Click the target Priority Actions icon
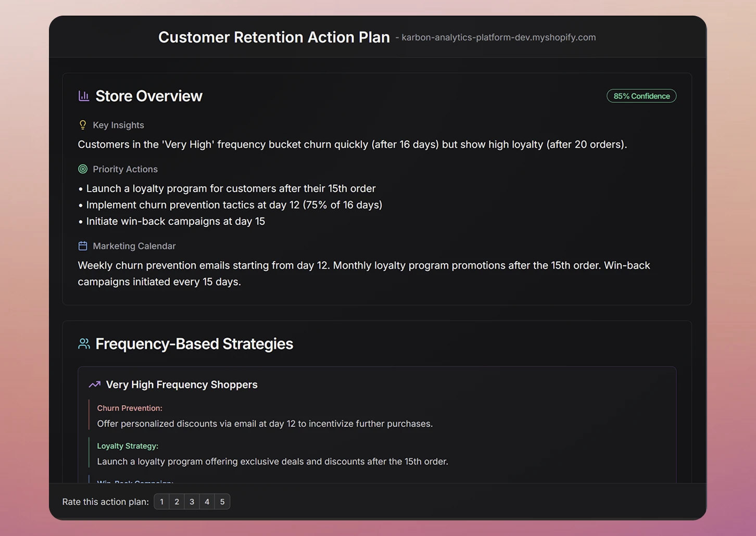 [82, 169]
